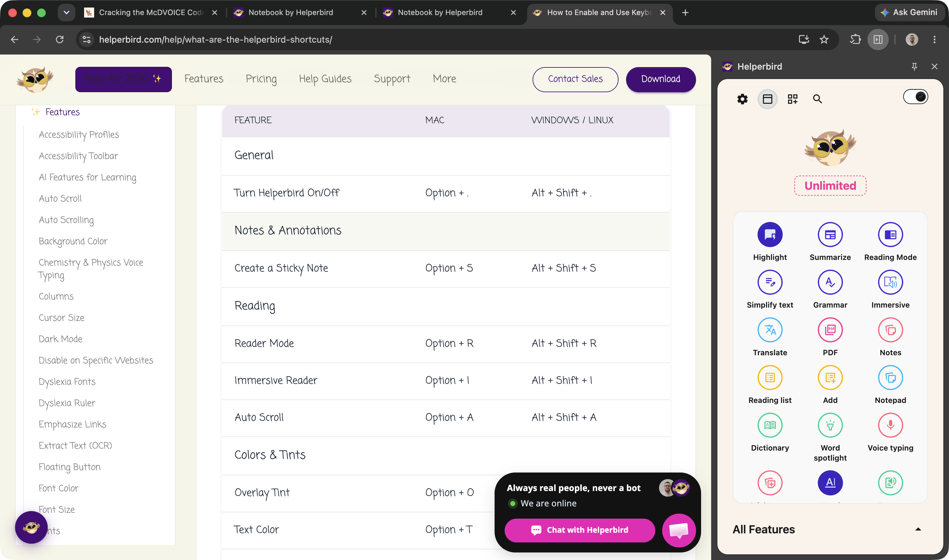
Task: Open the Chrome three-dot menu
Action: (x=934, y=39)
